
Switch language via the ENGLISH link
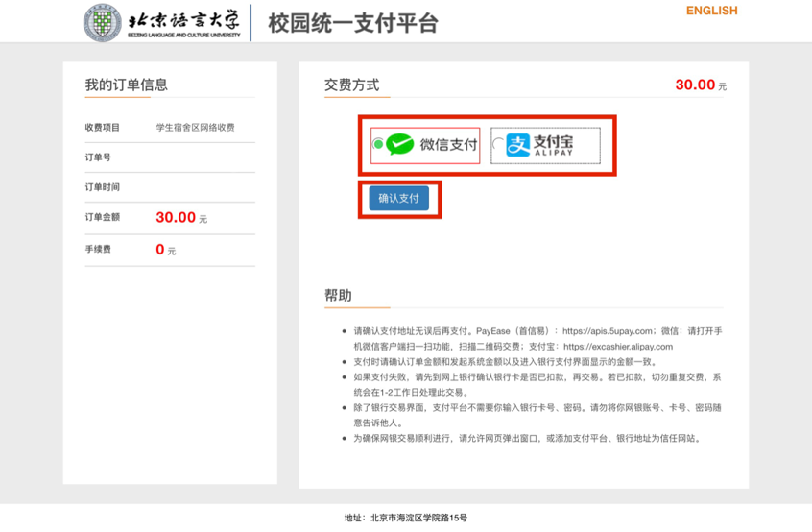(711, 11)
